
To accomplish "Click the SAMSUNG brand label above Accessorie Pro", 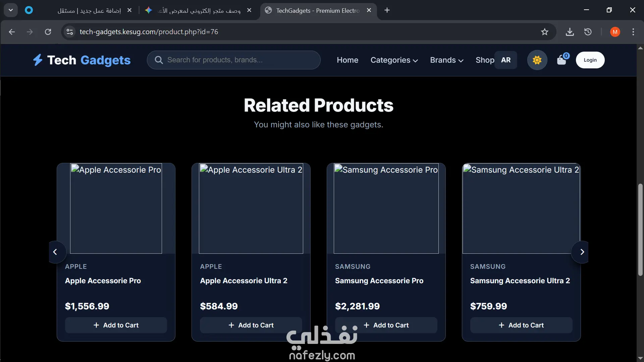I will tap(353, 266).
